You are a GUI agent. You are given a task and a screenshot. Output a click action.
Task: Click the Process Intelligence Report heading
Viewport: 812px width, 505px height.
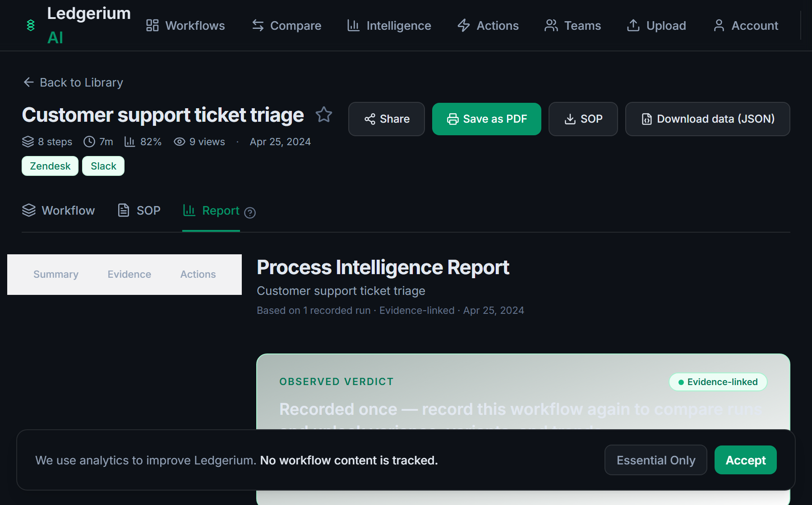[x=383, y=267]
